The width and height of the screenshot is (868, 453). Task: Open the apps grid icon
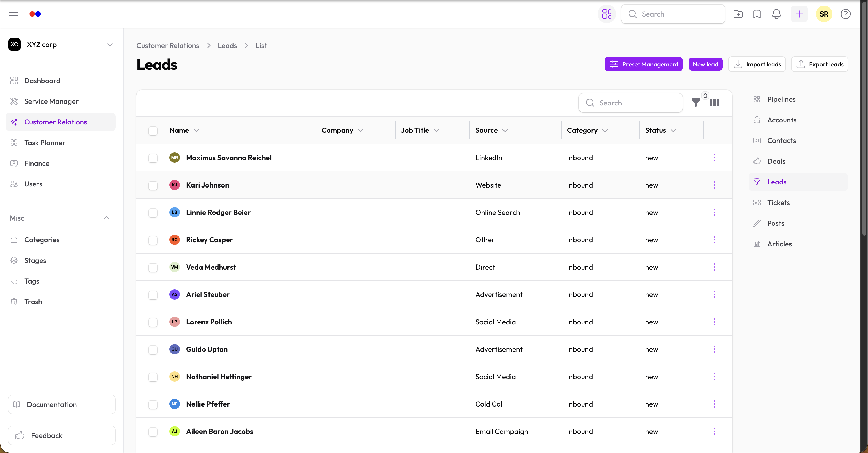(607, 14)
